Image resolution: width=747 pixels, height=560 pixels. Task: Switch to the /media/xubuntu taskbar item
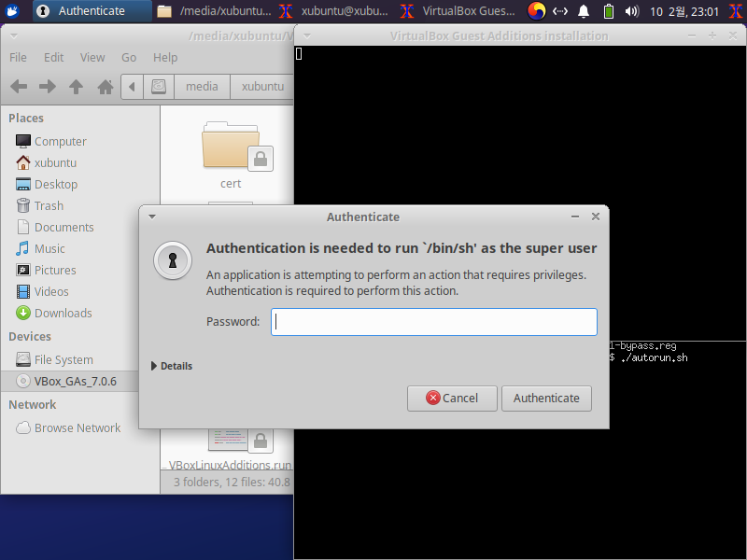(215, 11)
